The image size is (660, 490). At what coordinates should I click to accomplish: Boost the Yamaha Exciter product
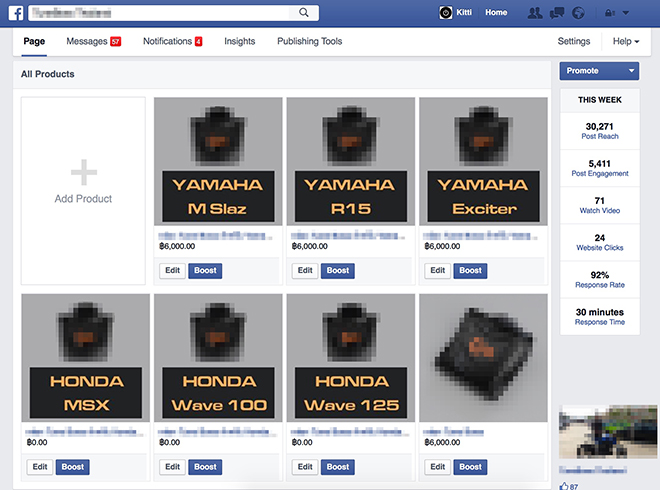pyautogui.click(x=470, y=271)
